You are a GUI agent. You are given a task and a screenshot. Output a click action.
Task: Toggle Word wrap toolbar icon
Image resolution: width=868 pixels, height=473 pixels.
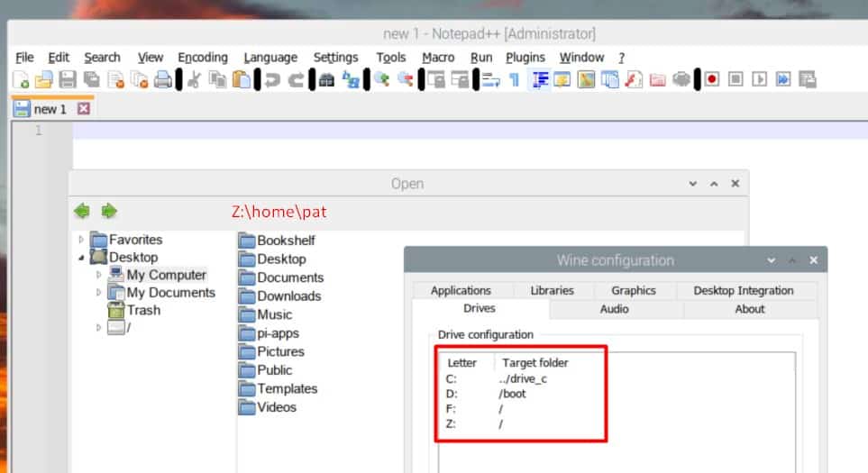[490, 79]
